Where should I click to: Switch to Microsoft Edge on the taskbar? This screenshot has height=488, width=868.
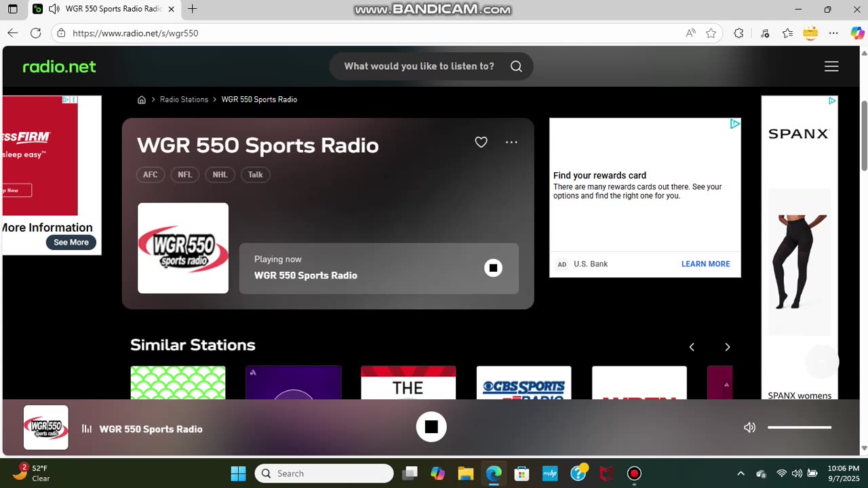(x=494, y=473)
